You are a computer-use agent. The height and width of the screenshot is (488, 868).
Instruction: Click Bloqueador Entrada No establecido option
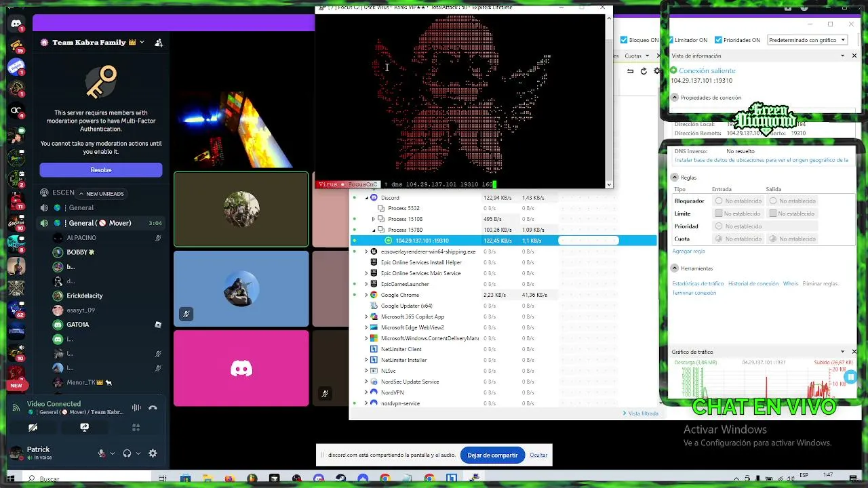(736, 201)
